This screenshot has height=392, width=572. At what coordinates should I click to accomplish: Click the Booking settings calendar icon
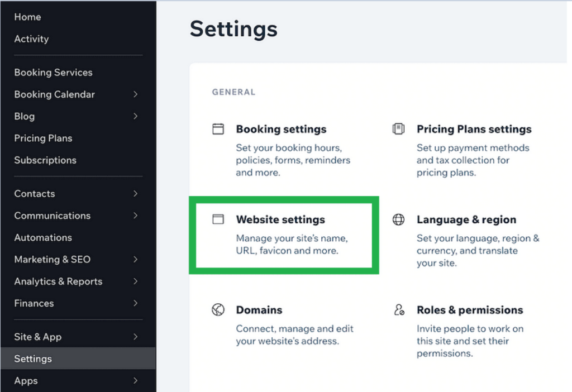click(218, 129)
